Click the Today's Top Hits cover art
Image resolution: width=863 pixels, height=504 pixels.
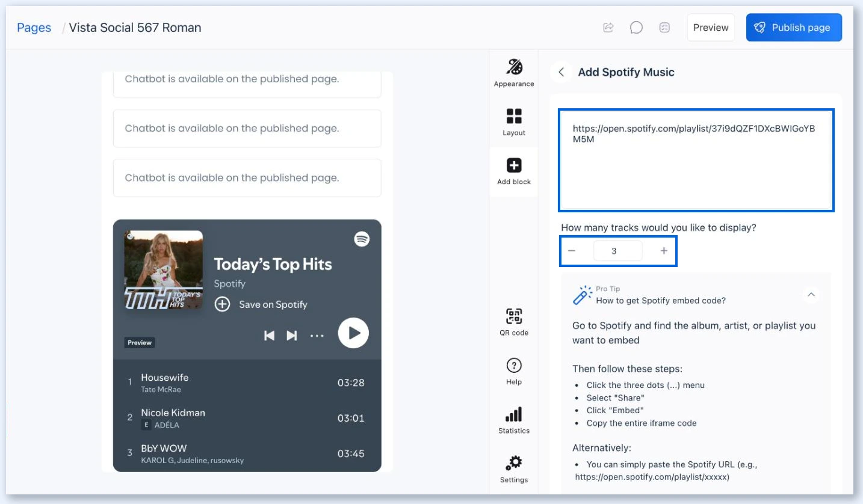[x=164, y=270]
